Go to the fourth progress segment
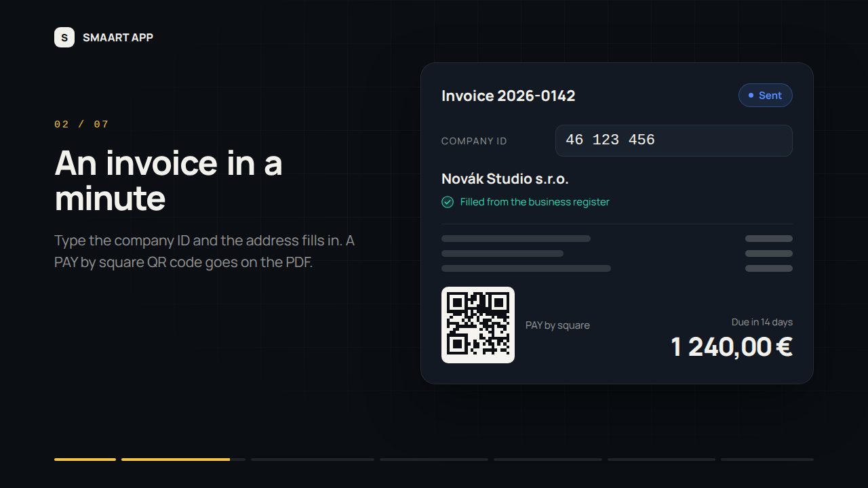 (x=434, y=460)
